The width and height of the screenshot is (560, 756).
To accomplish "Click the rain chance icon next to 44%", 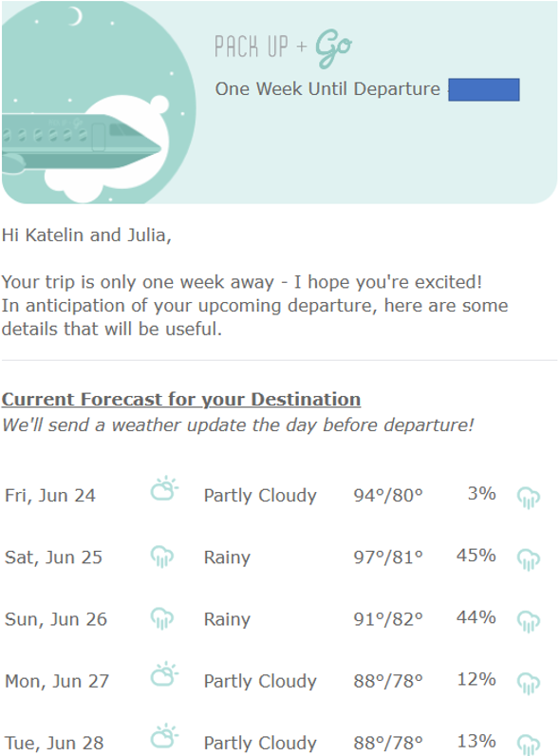I will click(x=528, y=621).
